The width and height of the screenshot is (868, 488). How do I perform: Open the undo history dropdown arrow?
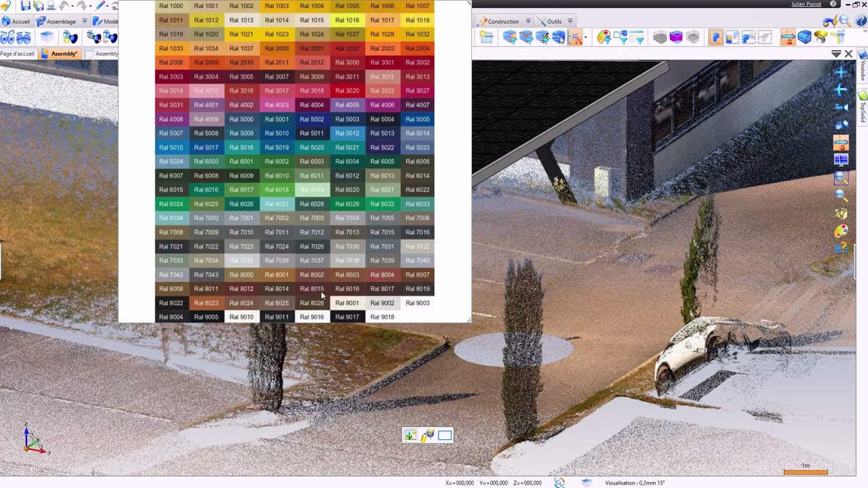[73, 6]
